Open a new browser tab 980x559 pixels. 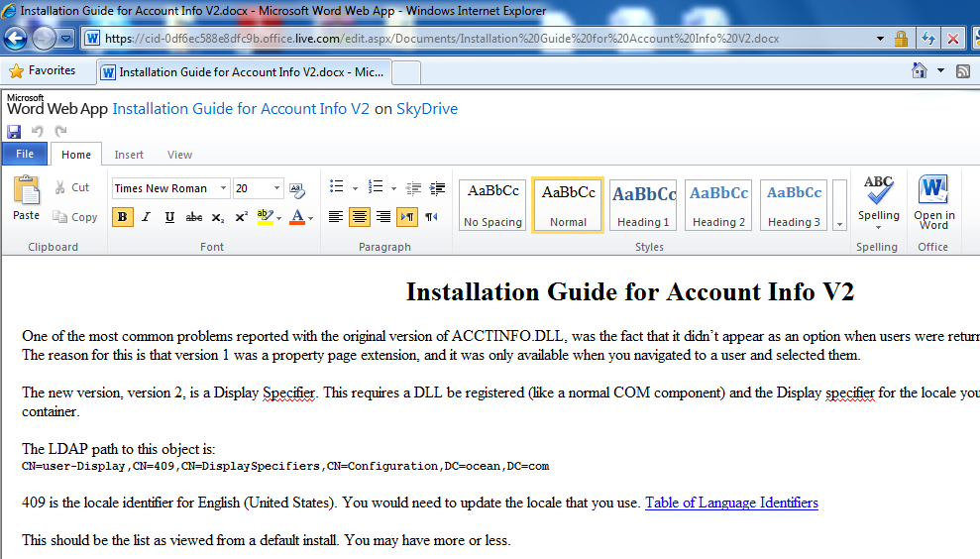pos(406,73)
